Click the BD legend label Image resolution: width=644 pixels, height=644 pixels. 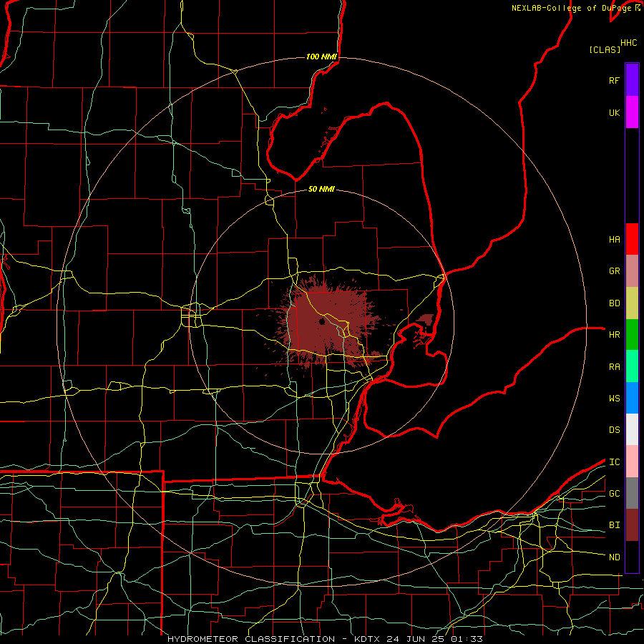[x=614, y=303]
